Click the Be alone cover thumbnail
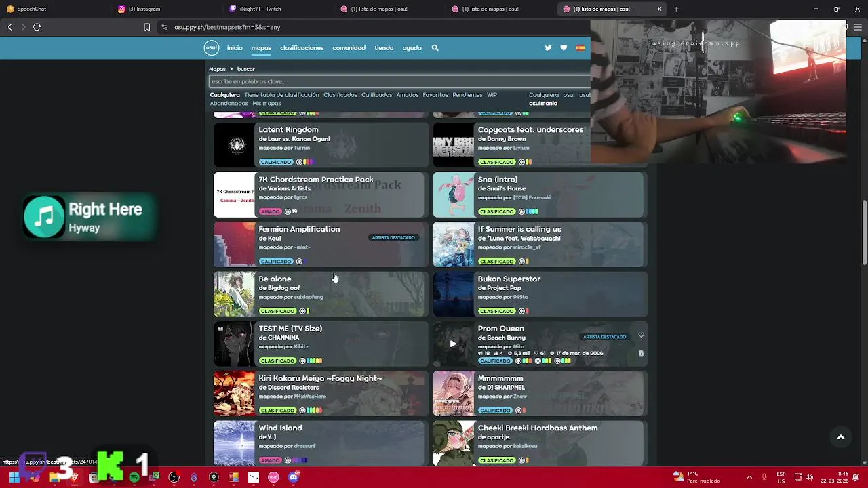The height and width of the screenshot is (488, 868). (234, 294)
